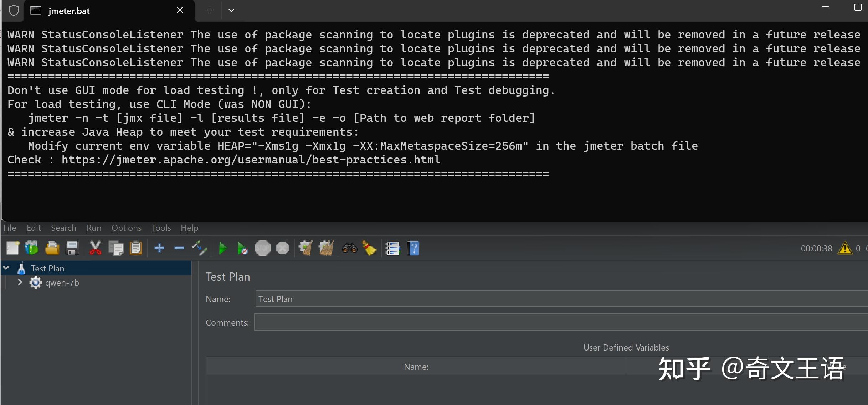868x405 pixels.
Task: Expand the qwen-7b tree node
Action: (20, 282)
